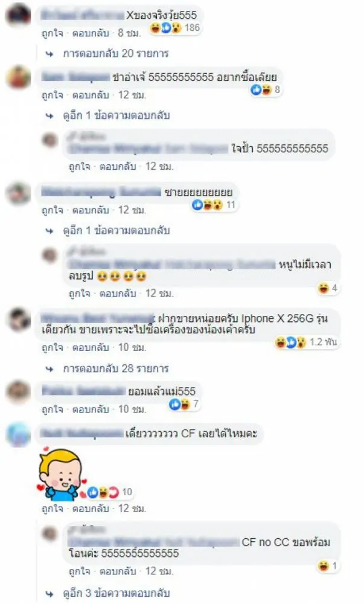Like the Xของจริงวุ้ย555 comment via ถูกใจ
This screenshot has height=604, width=364.
(52, 33)
